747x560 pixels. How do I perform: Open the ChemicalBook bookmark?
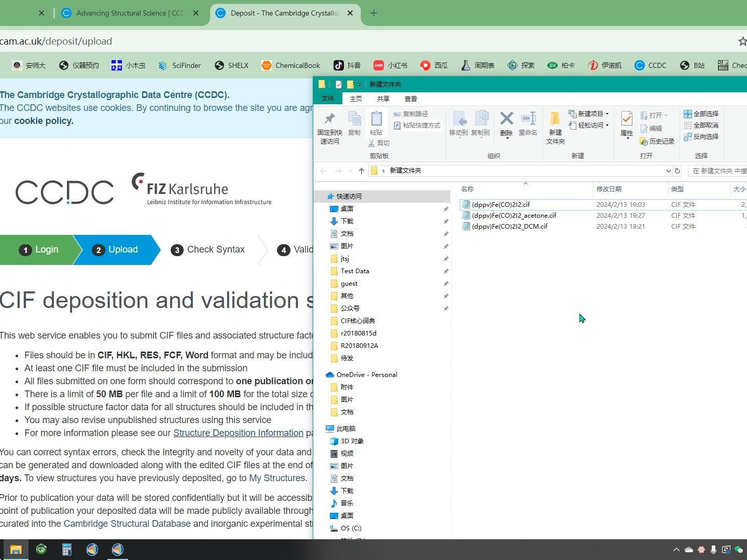[x=291, y=65]
